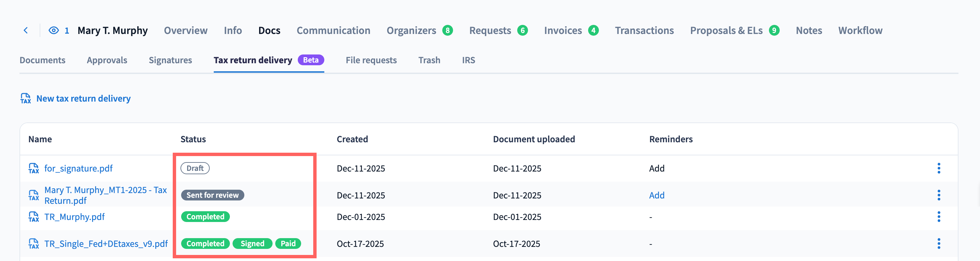Switch to the Signatures sub-tab
Viewport: 980px width, 261px height.
pyautogui.click(x=170, y=60)
